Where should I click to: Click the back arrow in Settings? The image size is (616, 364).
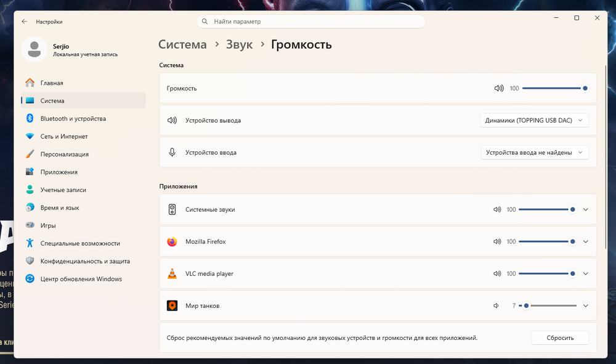(x=25, y=22)
